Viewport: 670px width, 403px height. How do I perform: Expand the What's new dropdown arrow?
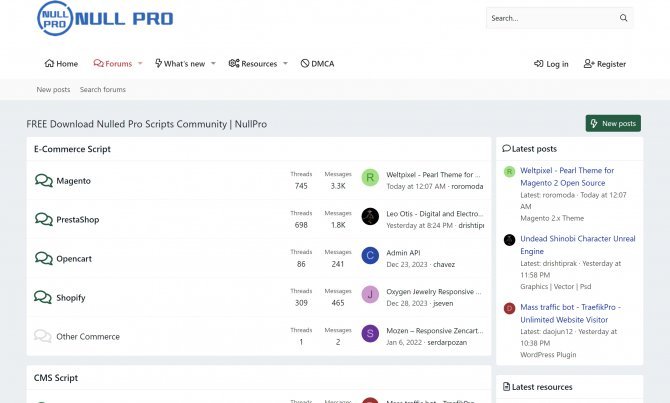(x=213, y=64)
